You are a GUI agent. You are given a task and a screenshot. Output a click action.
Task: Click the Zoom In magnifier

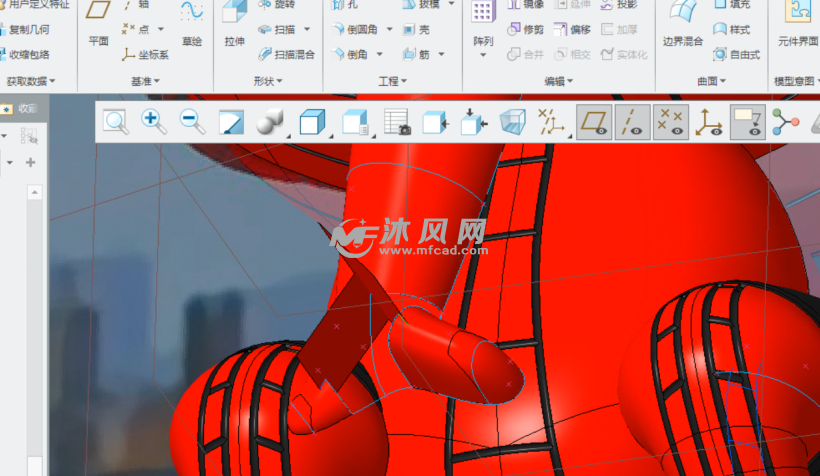(154, 122)
